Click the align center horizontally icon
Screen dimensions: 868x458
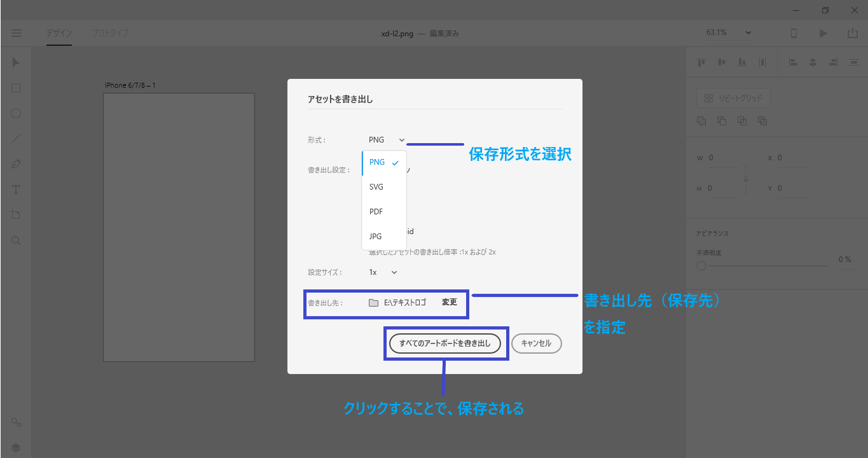pos(813,62)
